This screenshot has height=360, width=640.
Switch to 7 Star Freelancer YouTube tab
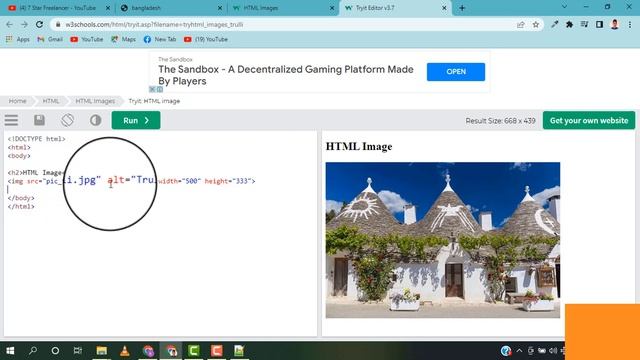pyautogui.click(x=57, y=8)
